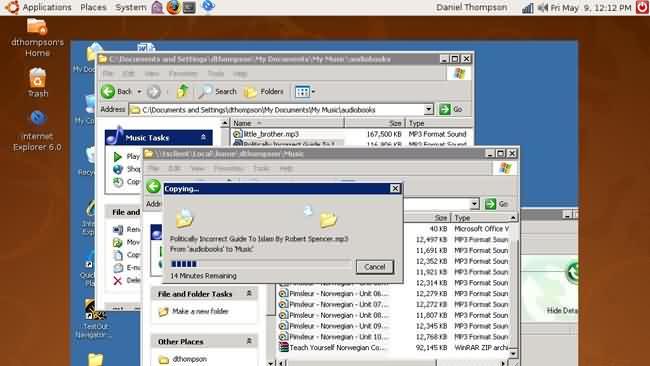Open the Applications menu
Viewport: 650px width, 366px height.
point(40,7)
